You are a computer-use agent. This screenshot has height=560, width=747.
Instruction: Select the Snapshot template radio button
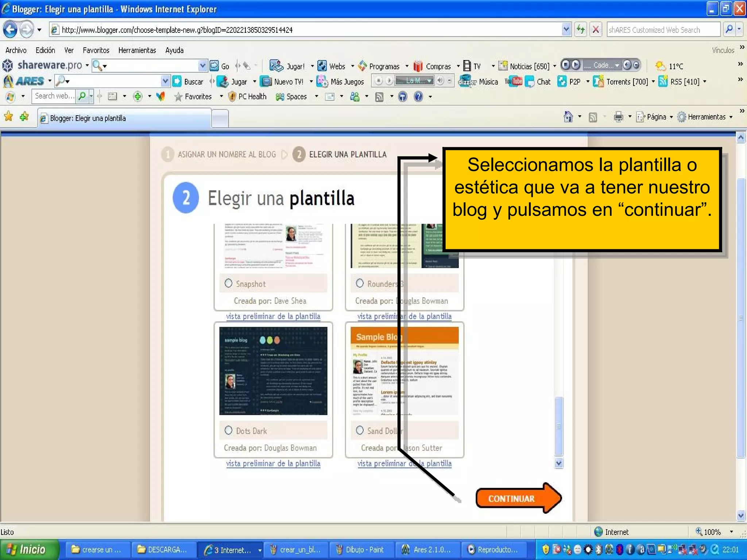click(x=228, y=283)
